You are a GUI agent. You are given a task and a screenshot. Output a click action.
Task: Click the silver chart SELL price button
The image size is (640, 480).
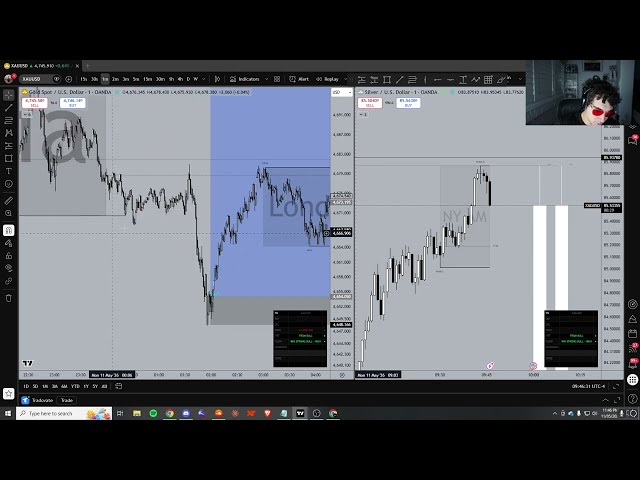(370, 103)
